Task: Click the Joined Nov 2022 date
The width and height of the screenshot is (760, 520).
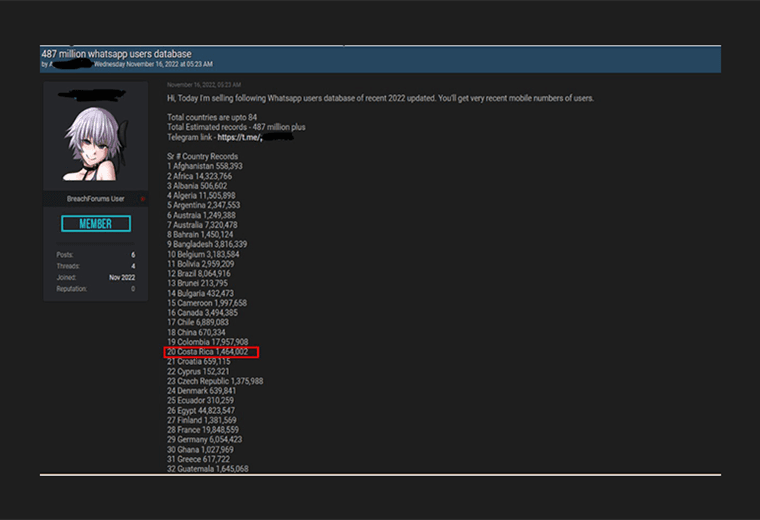Action: tap(121, 277)
